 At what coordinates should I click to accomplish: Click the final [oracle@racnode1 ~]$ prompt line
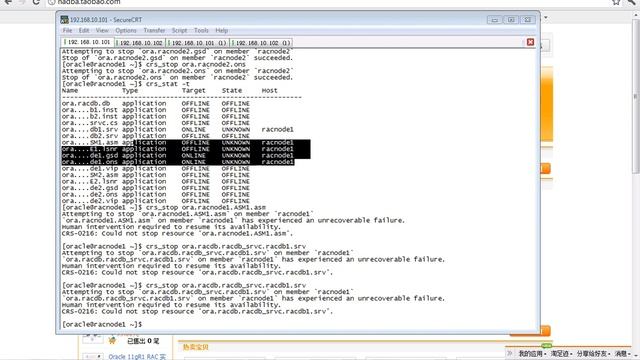pyautogui.click(x=102, y=324)
